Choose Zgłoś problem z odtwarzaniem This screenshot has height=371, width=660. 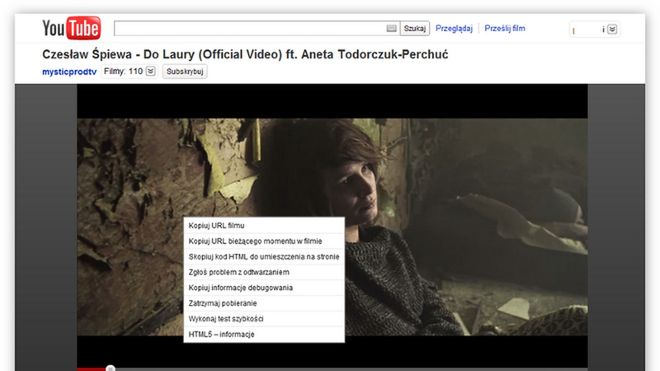(264, 272)
